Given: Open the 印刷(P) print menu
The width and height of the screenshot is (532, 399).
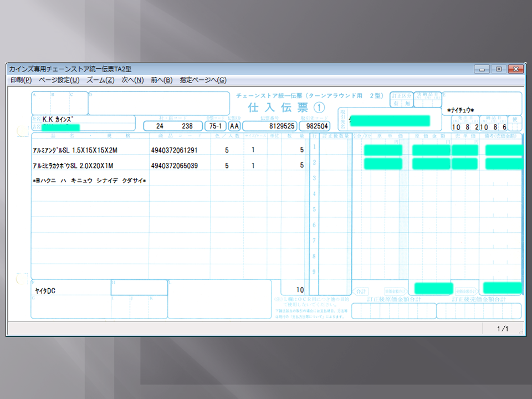Looking at the screenshot, I should point(21,80).
